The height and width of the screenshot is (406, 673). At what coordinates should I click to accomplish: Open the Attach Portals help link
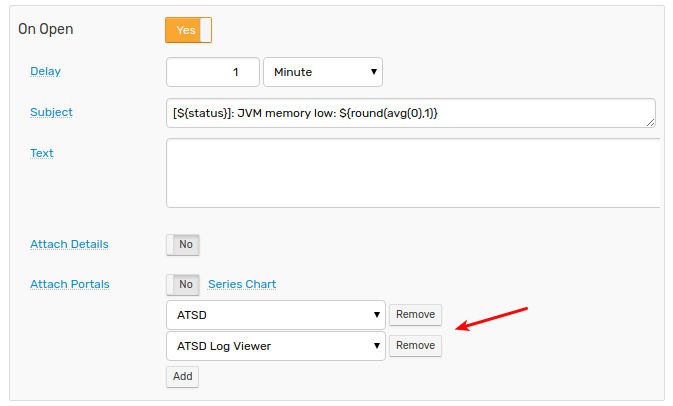coord(69,284)
